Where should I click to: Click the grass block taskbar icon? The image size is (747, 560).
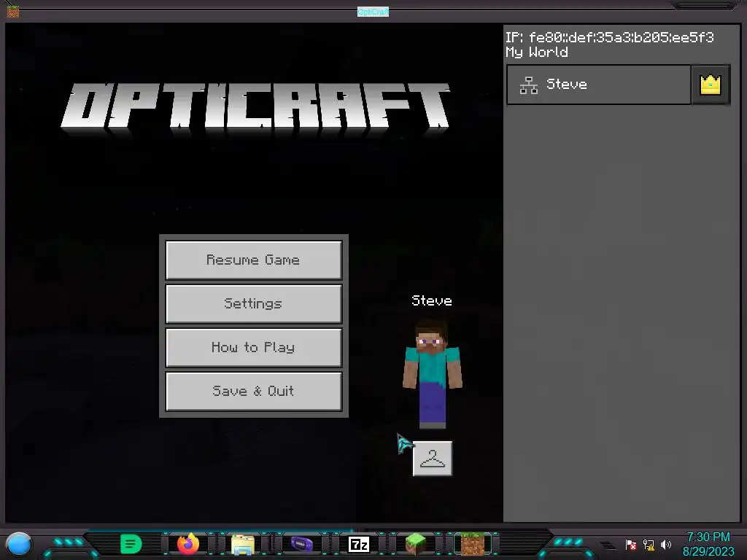415,544
